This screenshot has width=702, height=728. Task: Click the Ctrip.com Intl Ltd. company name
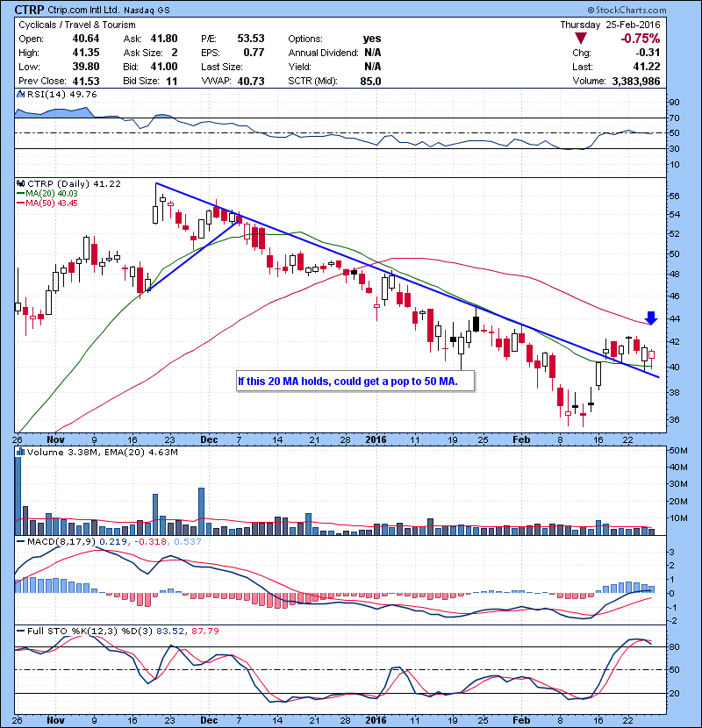[x=83, y=10]
